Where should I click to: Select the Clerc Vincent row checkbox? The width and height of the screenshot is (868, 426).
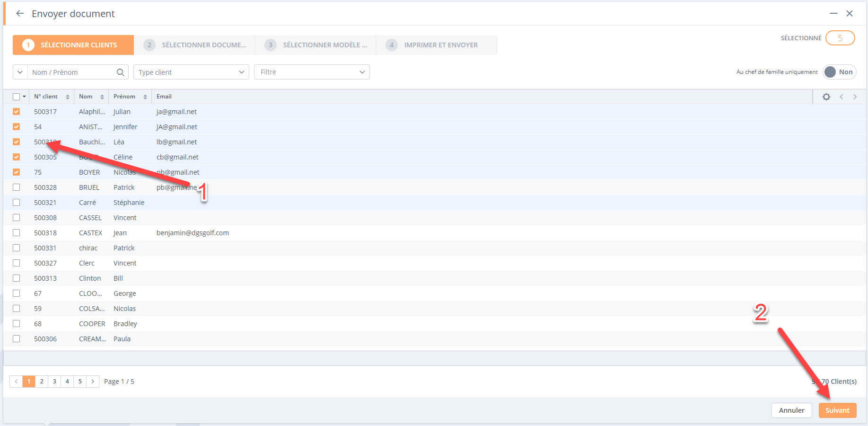pos(16,263)
